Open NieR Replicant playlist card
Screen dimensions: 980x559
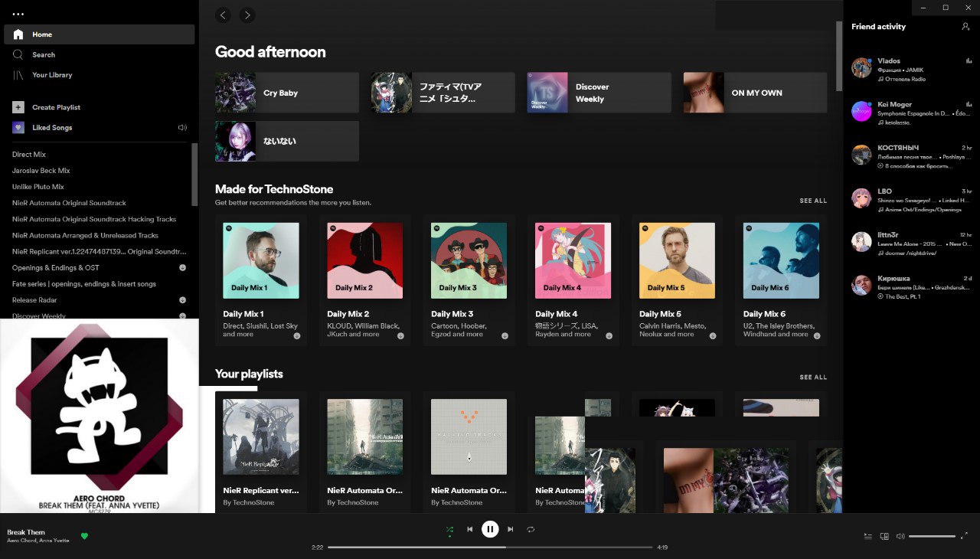[261, 452]
